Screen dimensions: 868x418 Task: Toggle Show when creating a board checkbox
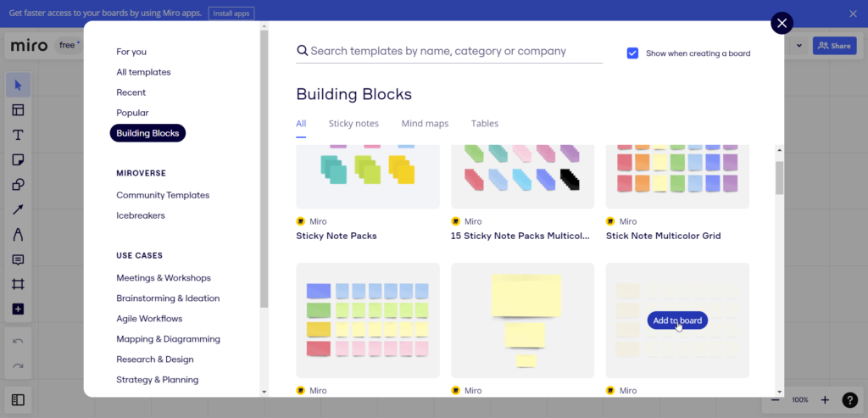[x=632, y=53]
